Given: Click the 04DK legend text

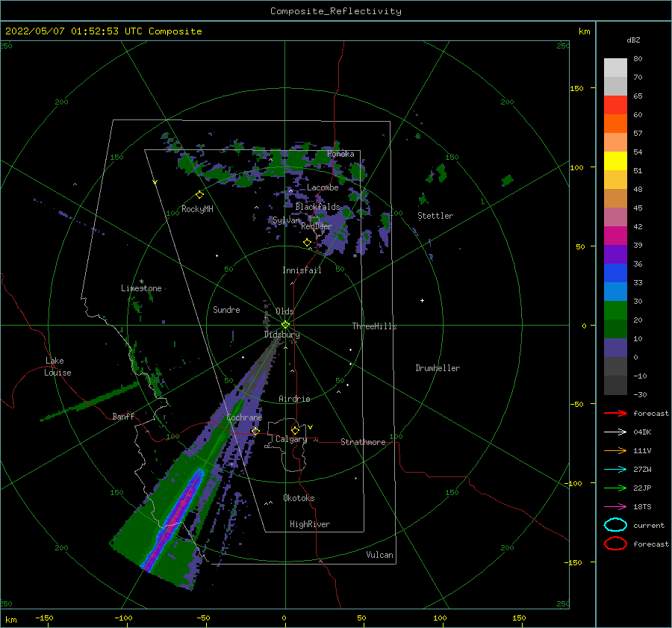Looking at the screenshot, I should pos(642,432).
